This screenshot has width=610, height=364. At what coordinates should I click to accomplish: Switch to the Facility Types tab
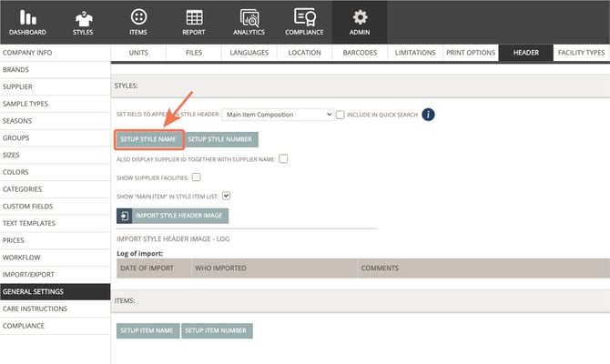581,53
